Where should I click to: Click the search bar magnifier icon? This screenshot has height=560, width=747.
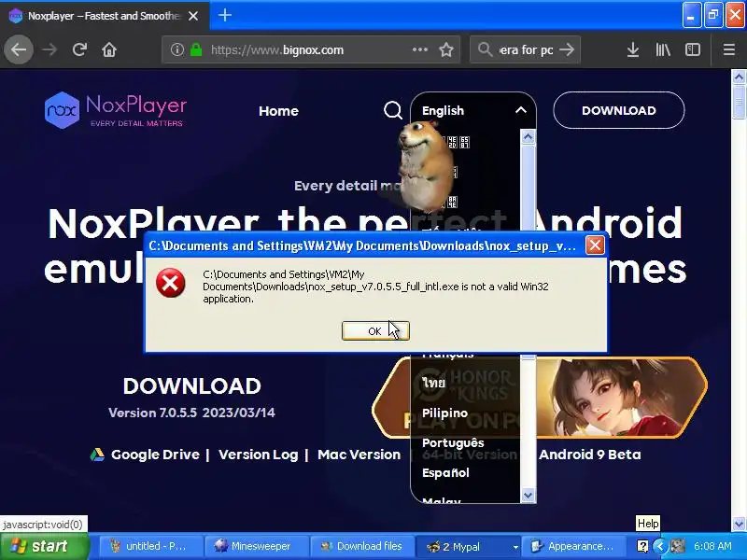point(485,49)
